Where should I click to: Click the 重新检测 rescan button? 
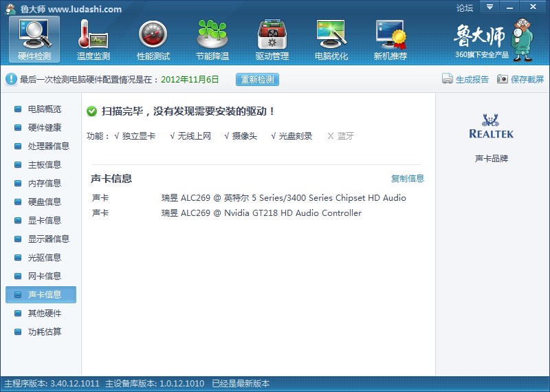(x=257, y=80)
